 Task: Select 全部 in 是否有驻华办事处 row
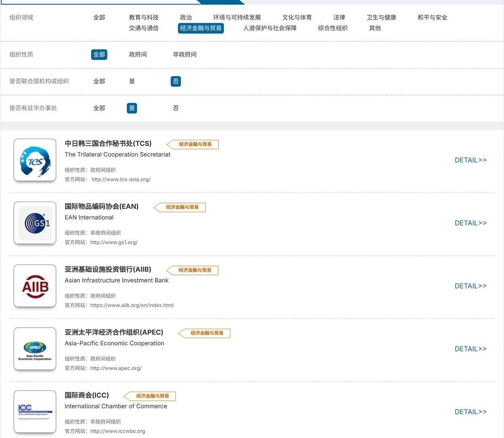click(99, 108)
